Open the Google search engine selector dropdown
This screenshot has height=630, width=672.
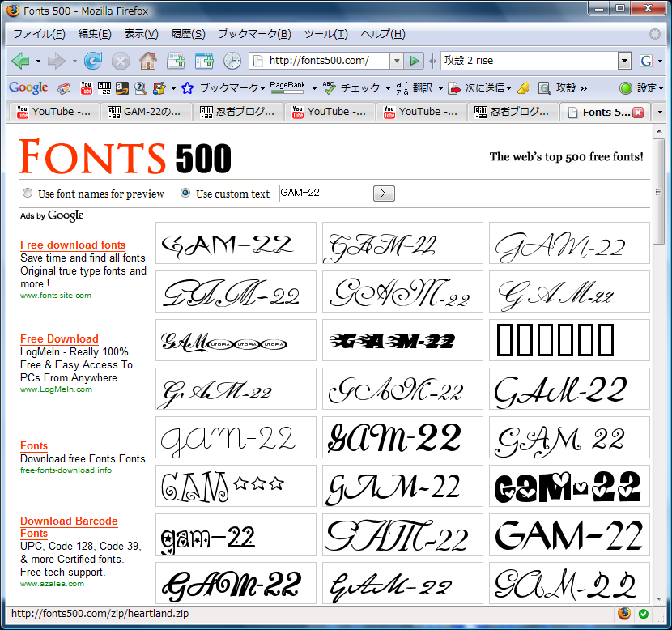[x=660, y=62]
